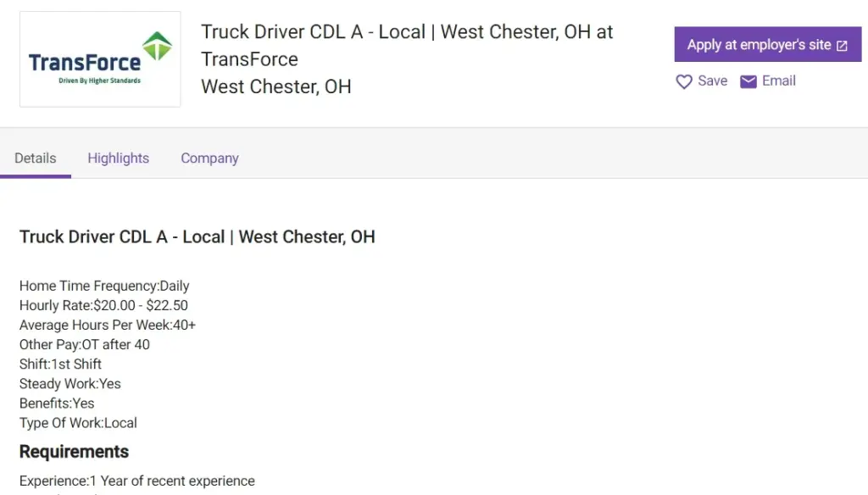Click the external-link icon in Apply button
The width and height of the screenshot is (868, 495).
point(842,46)
